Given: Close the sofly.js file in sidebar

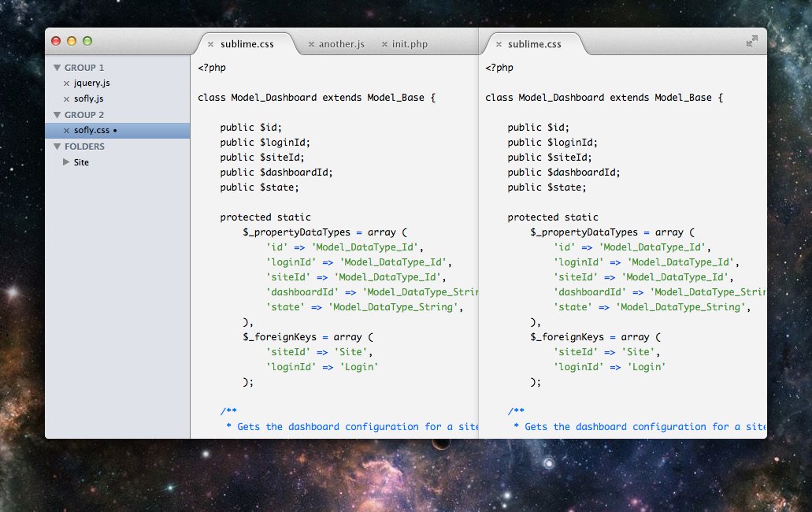Looking at the screenshot, I should point(66,99).
